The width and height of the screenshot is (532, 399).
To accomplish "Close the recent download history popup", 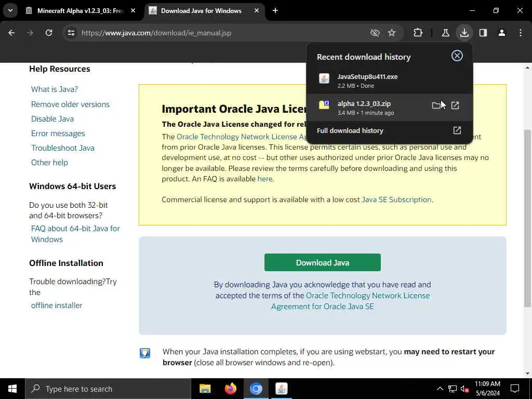I will pos(457,56).
